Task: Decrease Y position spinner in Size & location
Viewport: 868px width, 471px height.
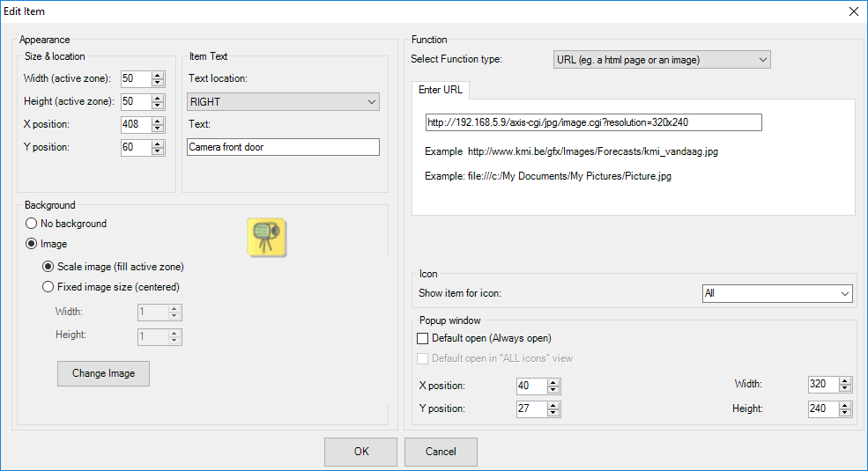Action: pyautogui.click(x=158, y=151)
